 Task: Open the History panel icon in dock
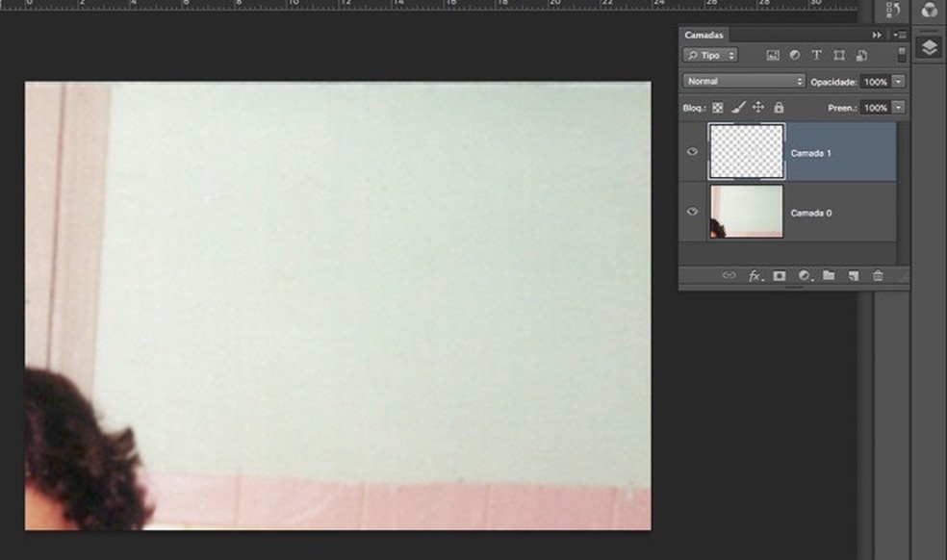point(893,10)
